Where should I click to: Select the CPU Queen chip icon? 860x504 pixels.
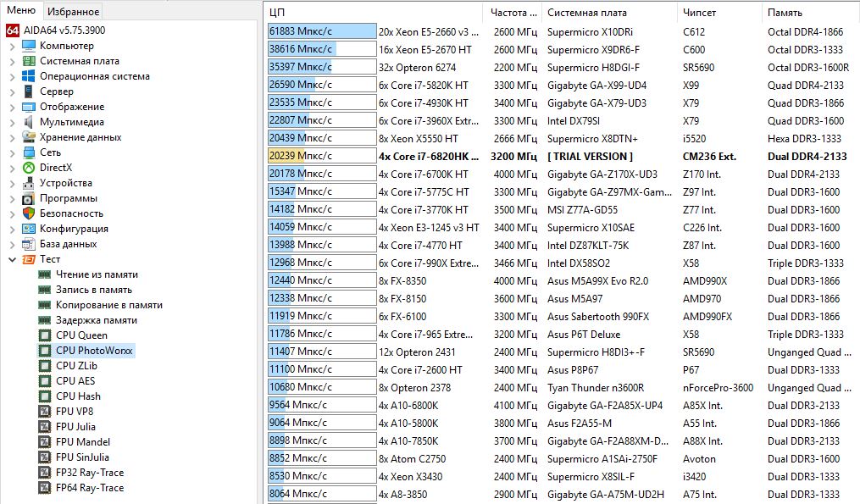(x=44, y=335)
